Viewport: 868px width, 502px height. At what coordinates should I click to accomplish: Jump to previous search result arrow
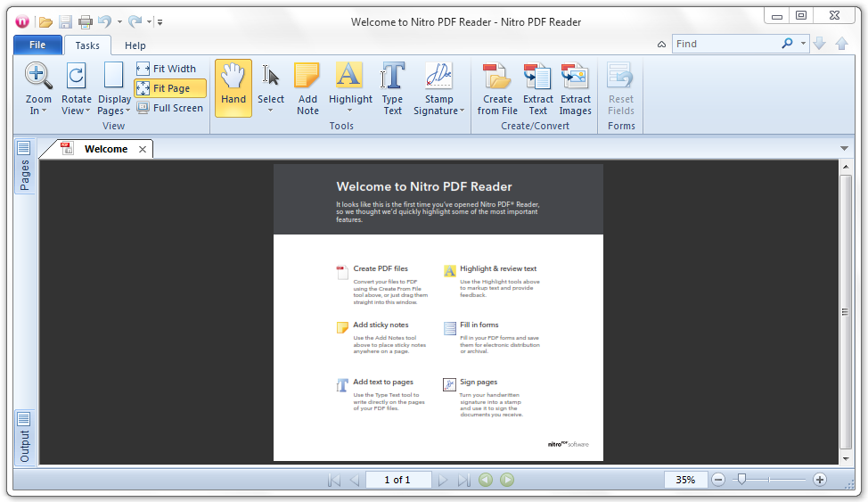point(842,44)
